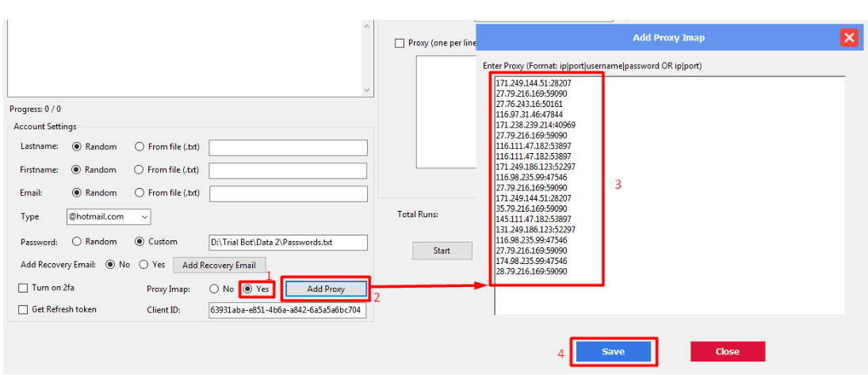Click the Client ID input field
The height and width of the screenshot is (375, 868).
click(x=289, y=310)
